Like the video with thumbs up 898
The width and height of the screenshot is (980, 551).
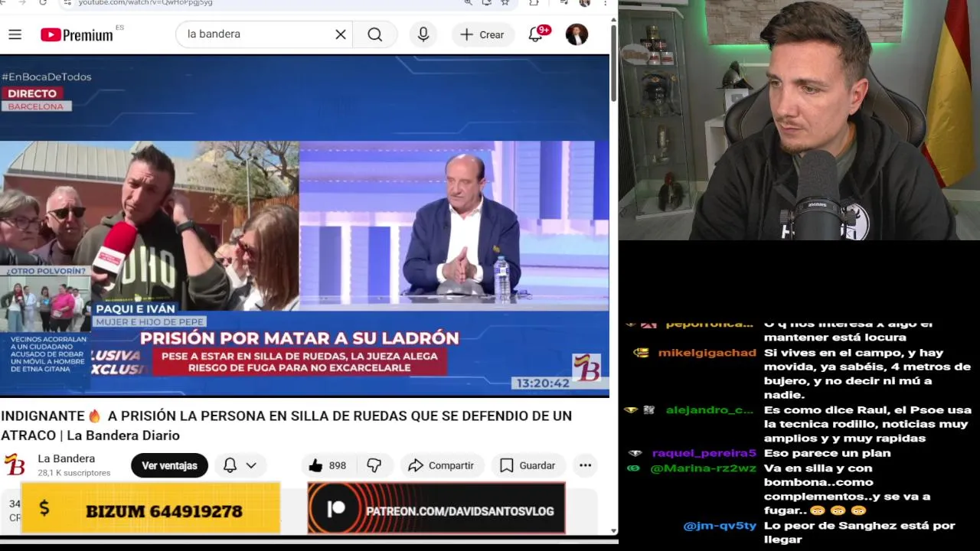click(328, 465)
